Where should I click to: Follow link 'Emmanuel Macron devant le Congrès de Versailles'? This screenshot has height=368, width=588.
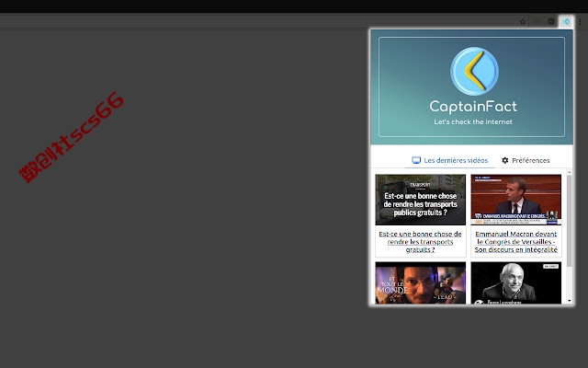[x=516, y=242]
